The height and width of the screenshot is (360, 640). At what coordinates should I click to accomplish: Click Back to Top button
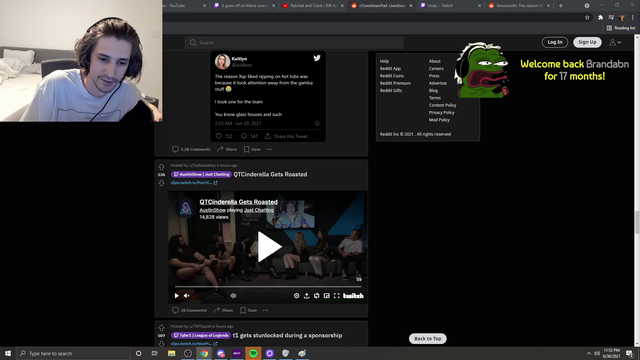[x=428, y=338]
